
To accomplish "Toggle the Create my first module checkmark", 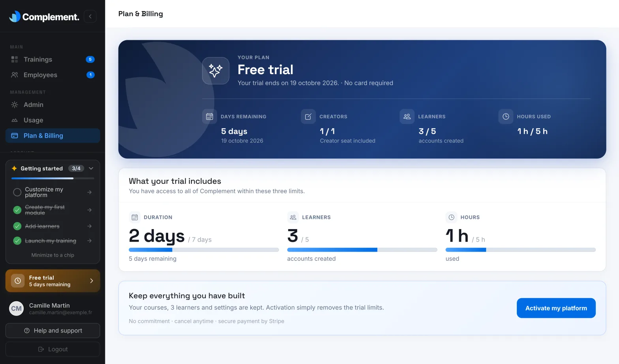I will [x=17, y=210].
